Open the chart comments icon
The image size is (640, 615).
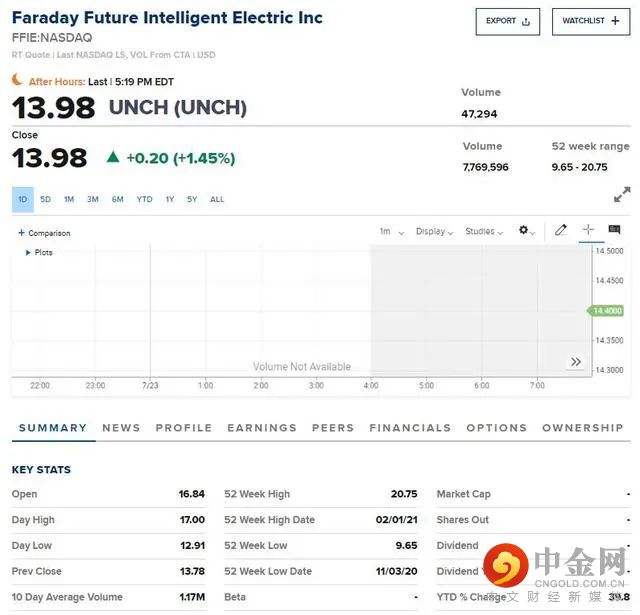point(614,230)
